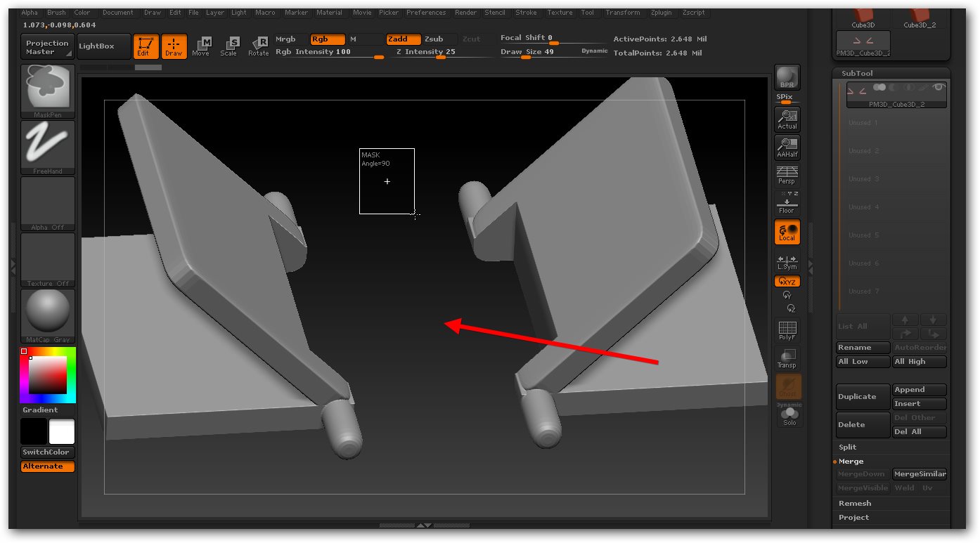Toggle Local transformations button

(x=787, y=232)
